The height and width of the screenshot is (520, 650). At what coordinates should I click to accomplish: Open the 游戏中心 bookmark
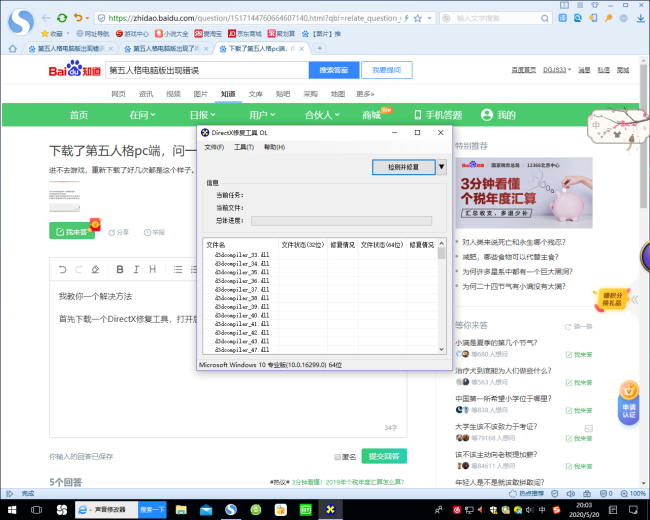click(x=132, y=34)
